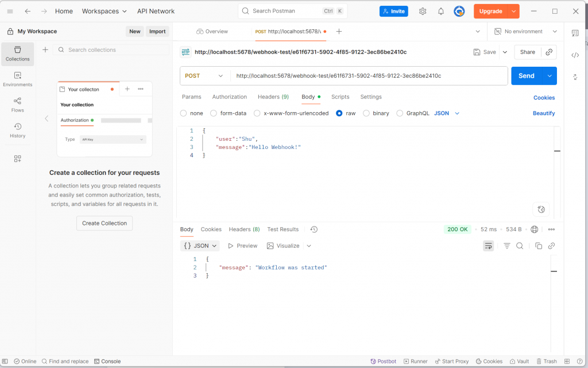Select the raw body radio
Image resolution: width=588 pixels, height=368 pixels.
coord(339,113)
